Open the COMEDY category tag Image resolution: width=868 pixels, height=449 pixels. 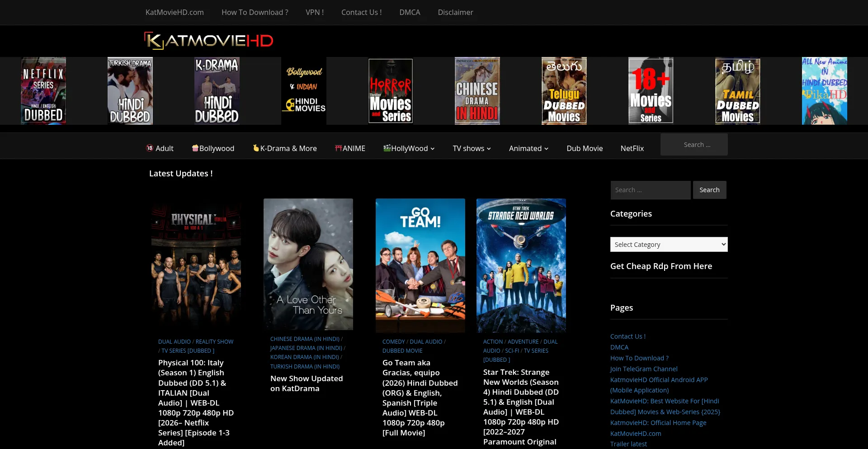[394, 342]
